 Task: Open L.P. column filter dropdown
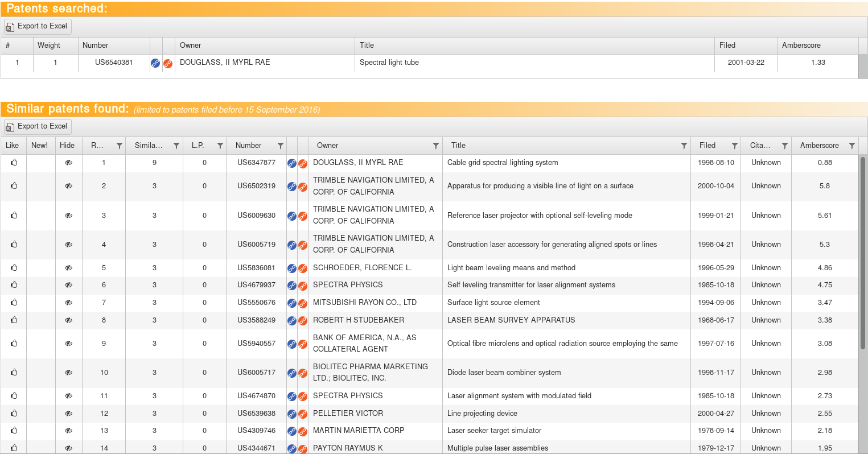click(220, 146)
